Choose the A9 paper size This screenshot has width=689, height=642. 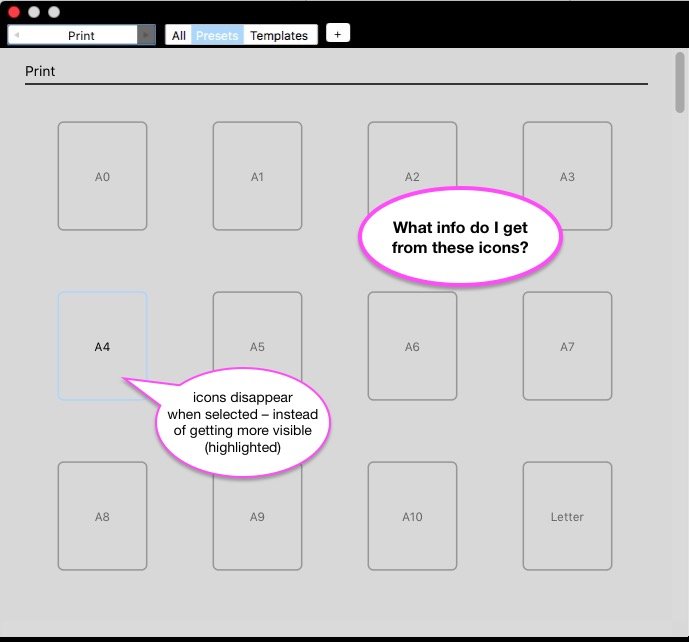pyautogui.click(x=257, y=516)
